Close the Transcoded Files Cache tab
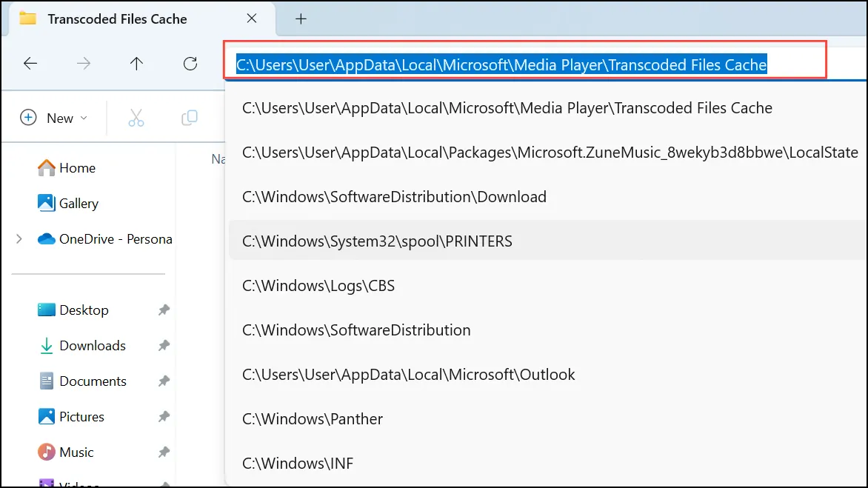 (252, 19)
